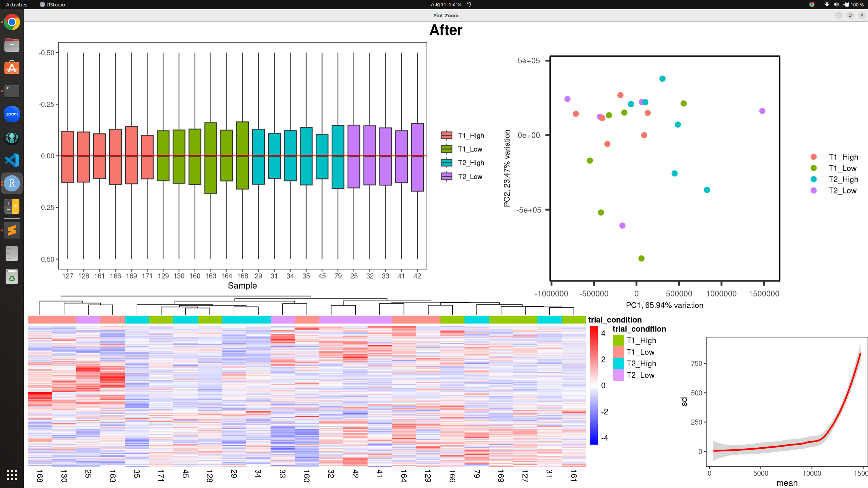Click the PC2, 23.47% variation label
This screenshot has height=488, width=868.
pyautogui.click(x=507, y=168)
